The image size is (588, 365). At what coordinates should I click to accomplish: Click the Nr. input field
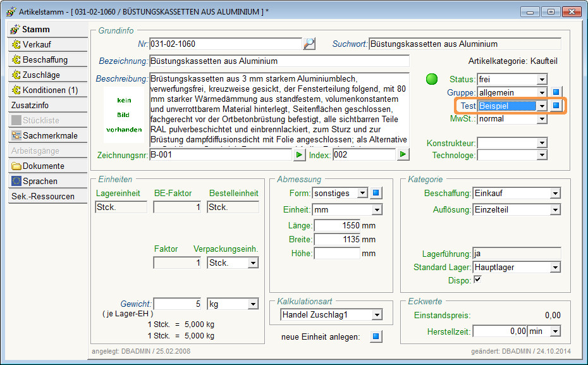click(225, 44)
